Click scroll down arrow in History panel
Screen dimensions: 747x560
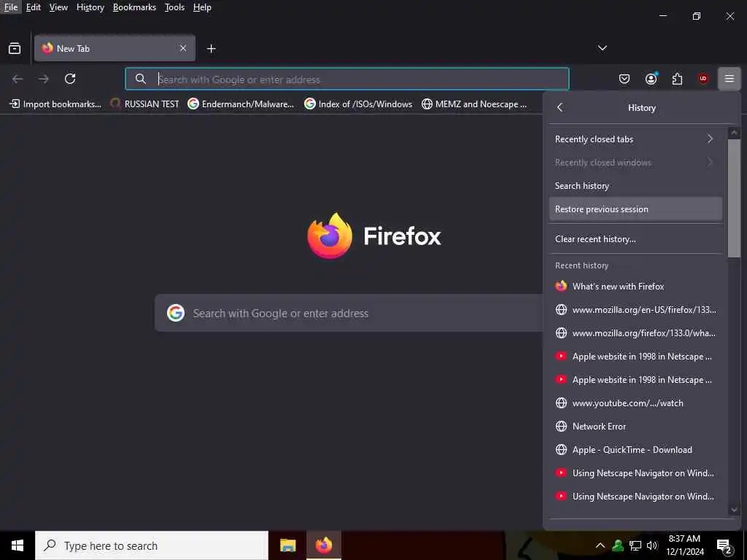pos(734,510)
